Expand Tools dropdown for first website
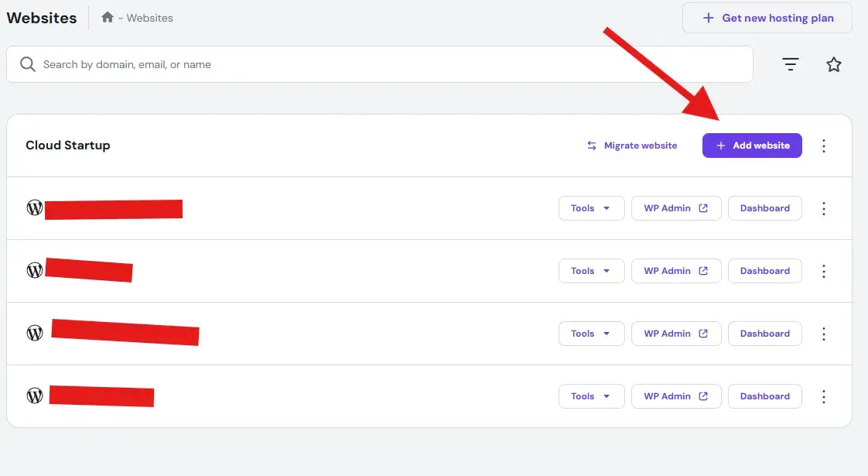This screenshot has width=868, height=476. point(591,208)
